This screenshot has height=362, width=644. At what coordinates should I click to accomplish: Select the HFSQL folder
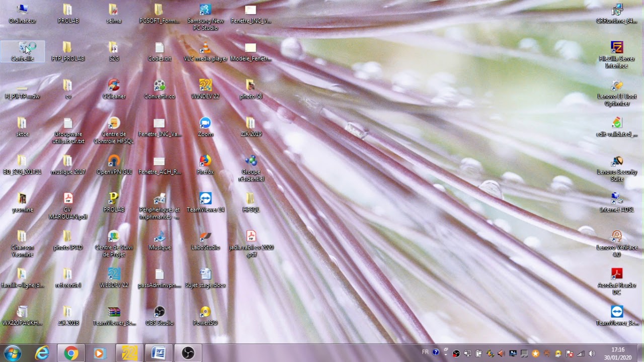pos(251,202)
